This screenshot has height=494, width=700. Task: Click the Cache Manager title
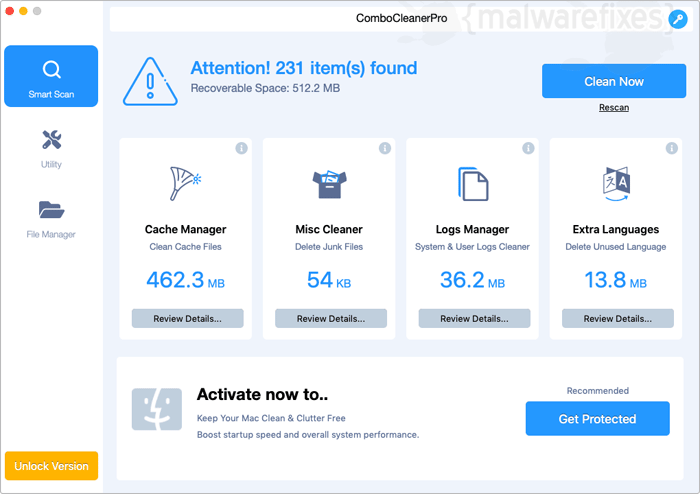coord(185,229)
